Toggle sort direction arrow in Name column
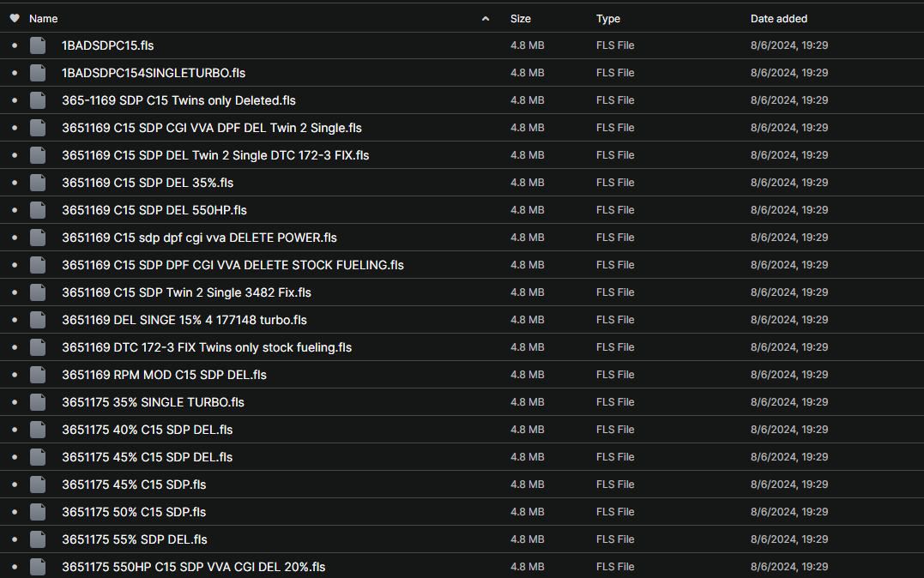The image size is (924, 578). tap(486, 18)
